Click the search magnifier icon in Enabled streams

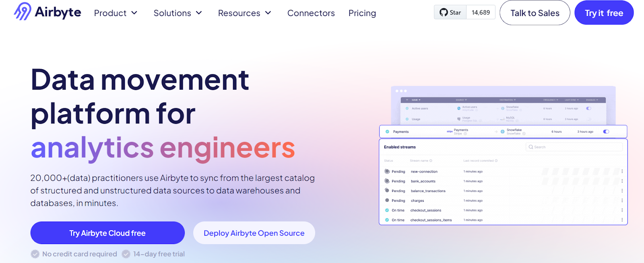coord(531,147)
